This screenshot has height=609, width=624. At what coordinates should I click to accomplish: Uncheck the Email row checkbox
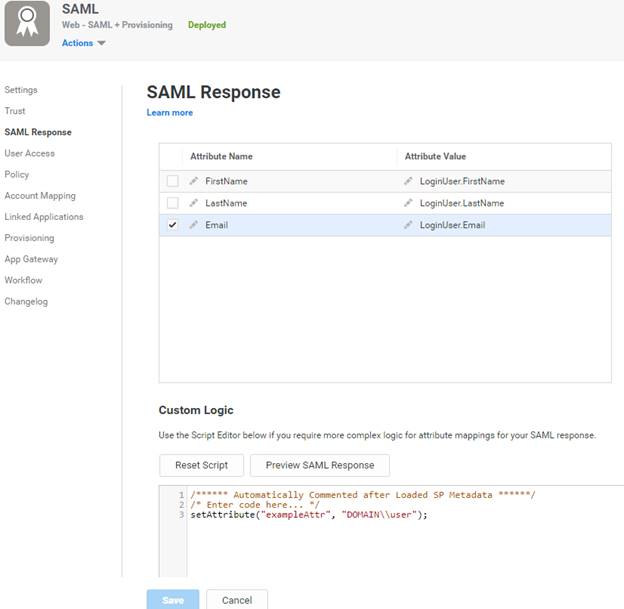click(172, 225)
